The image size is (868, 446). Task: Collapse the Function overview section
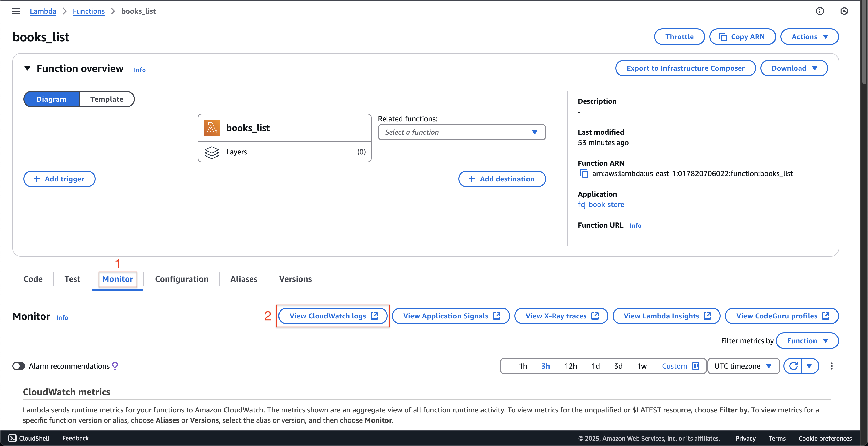(x=27, y=68)
